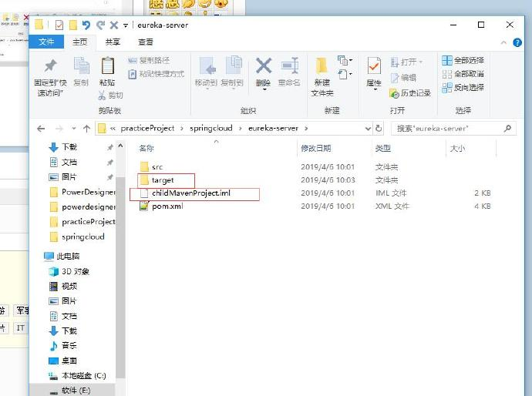Screen dimensions: 532x396
Task: Click the Properties (属性) icon
Action: (374, 65)
